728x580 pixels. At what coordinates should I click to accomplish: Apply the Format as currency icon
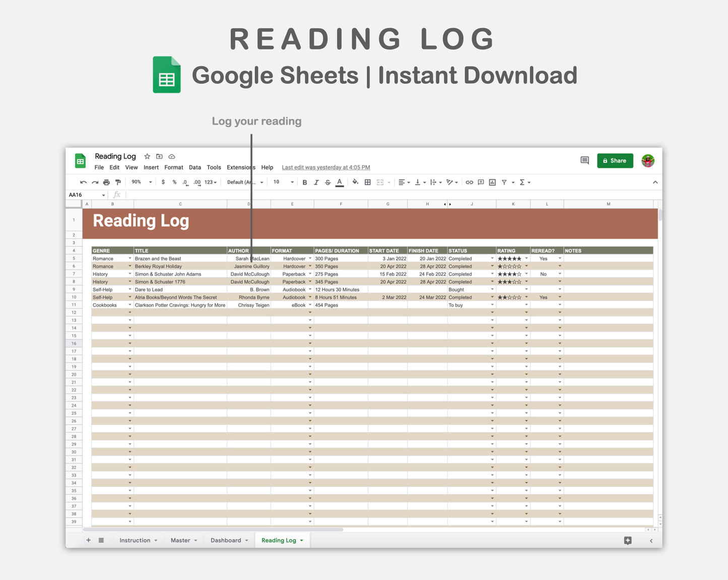[x=163, y=182]
